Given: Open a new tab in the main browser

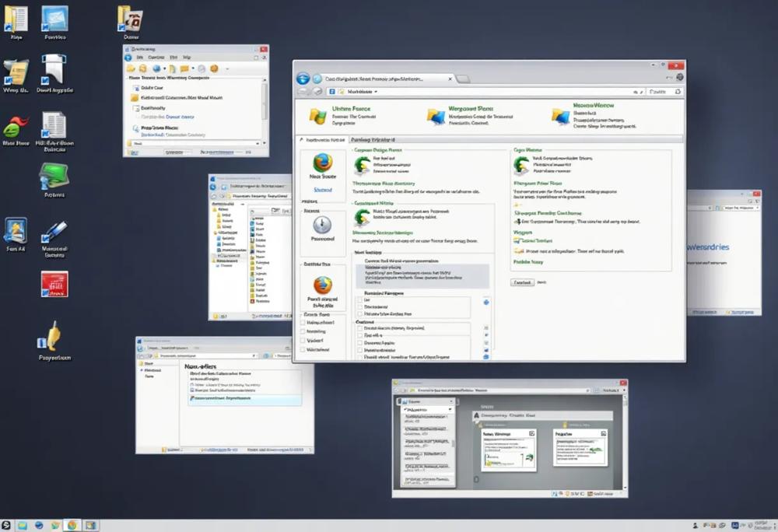Looking at the screenshot, I should point(462,79).
